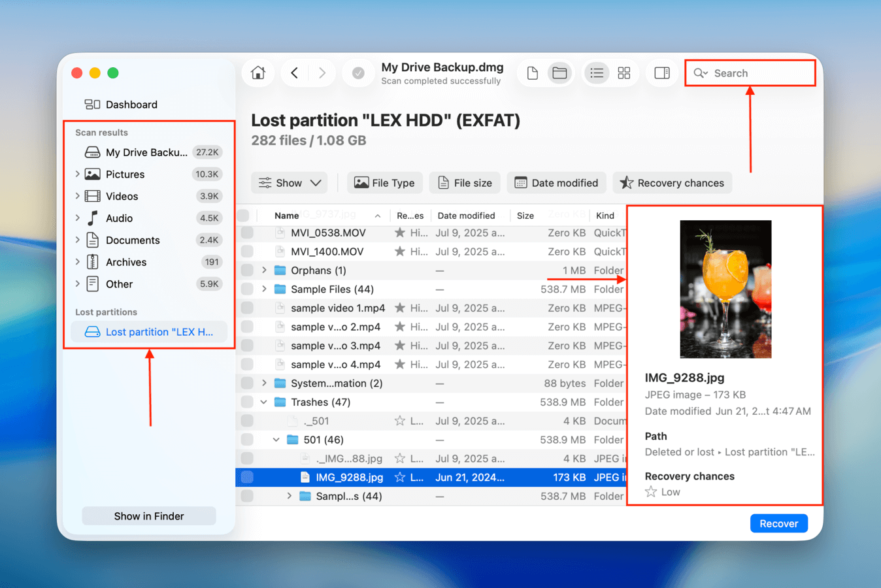Click Show in Finder
Screen dimensions: 881x588
point(148,515)
